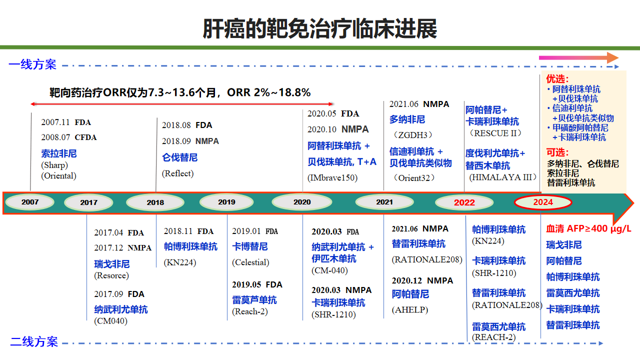Click the (CM-040) trial name
The image size is (640, 360).
[329, 271]
